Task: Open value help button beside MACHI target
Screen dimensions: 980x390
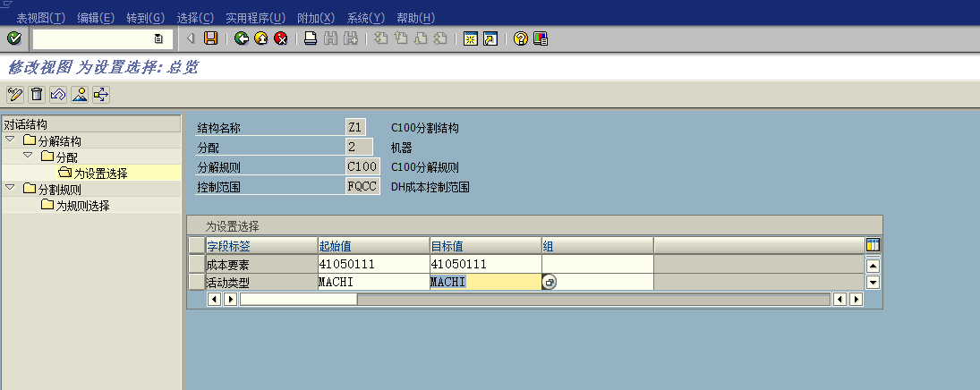Action: tap(550, 283)
